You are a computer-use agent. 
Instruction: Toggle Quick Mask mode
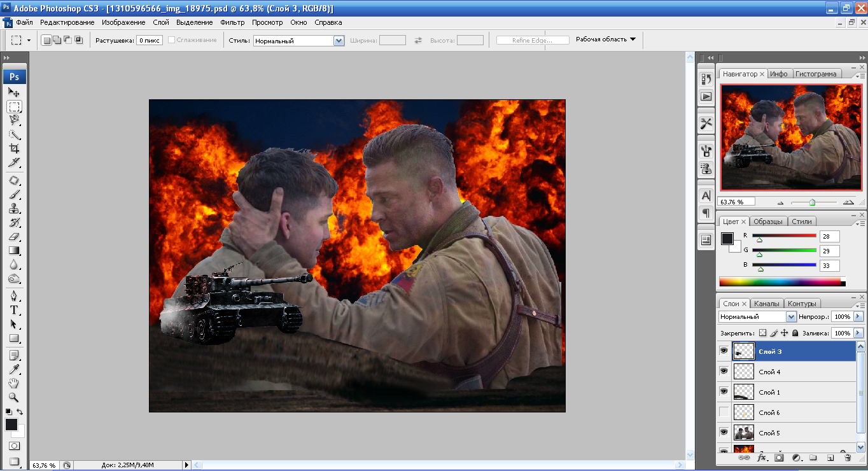point(14,446)
